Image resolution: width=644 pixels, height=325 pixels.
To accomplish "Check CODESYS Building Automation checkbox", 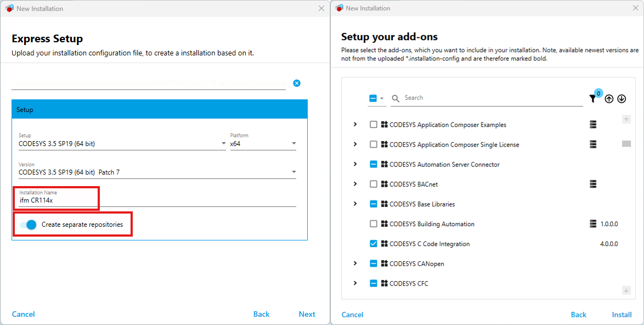I will [374, 224].
